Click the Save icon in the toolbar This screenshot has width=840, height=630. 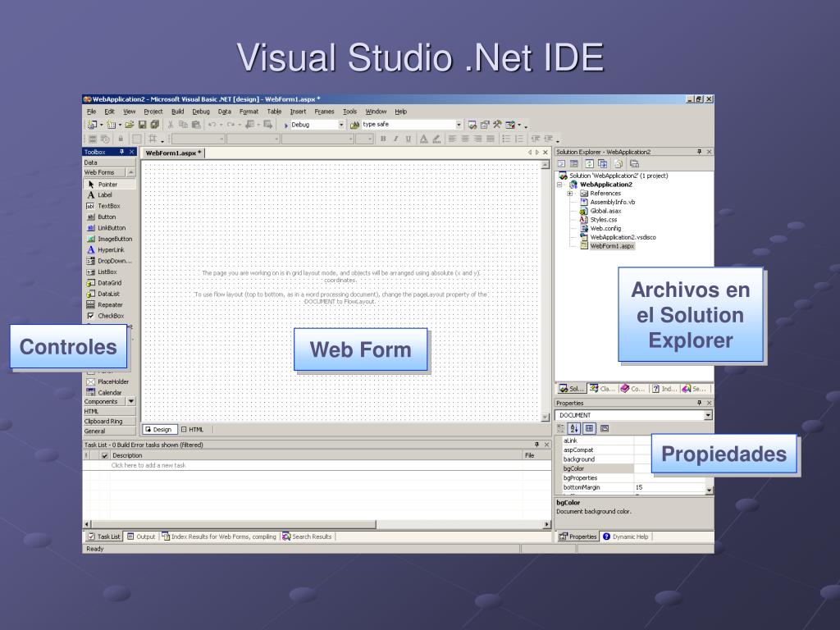pos(142,125)
